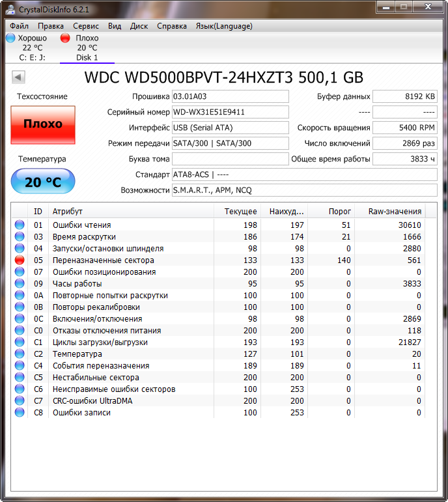Click the Буфер данных 8192 KB field
This screenshot has width=448, height=502.
point(405,96)
